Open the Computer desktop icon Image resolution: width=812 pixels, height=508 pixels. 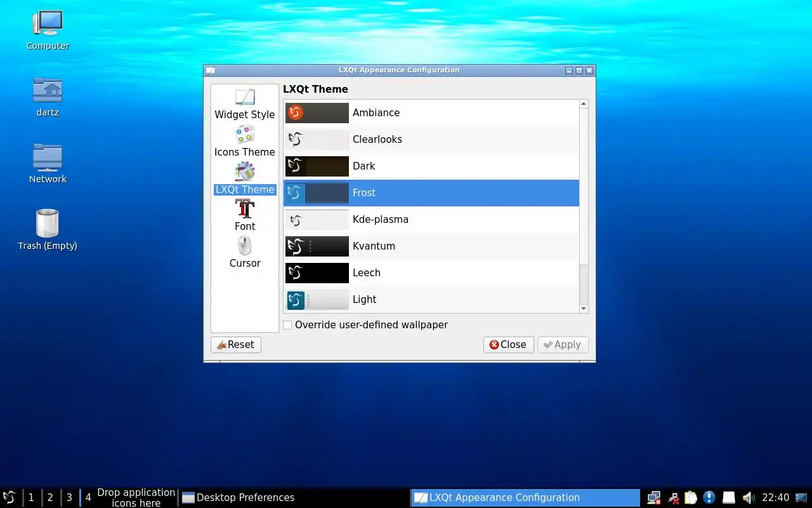[48, 30]
